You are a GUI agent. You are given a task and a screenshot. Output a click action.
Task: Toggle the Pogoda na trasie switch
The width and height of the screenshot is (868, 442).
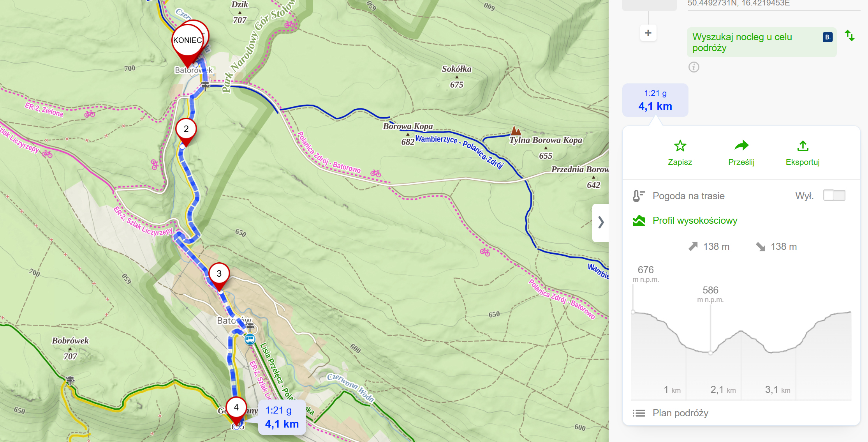click(834, 195)
